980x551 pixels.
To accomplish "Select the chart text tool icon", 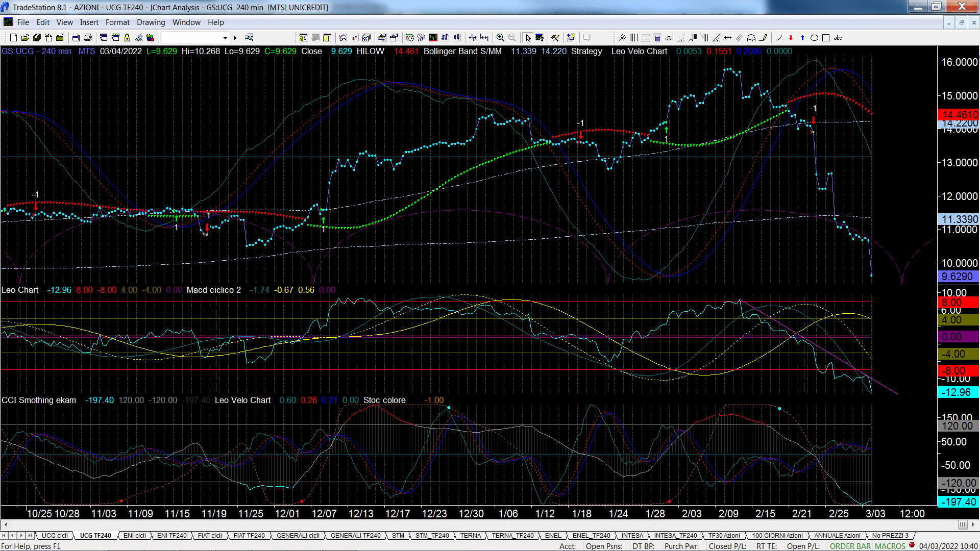I will [x=540, y=37].
